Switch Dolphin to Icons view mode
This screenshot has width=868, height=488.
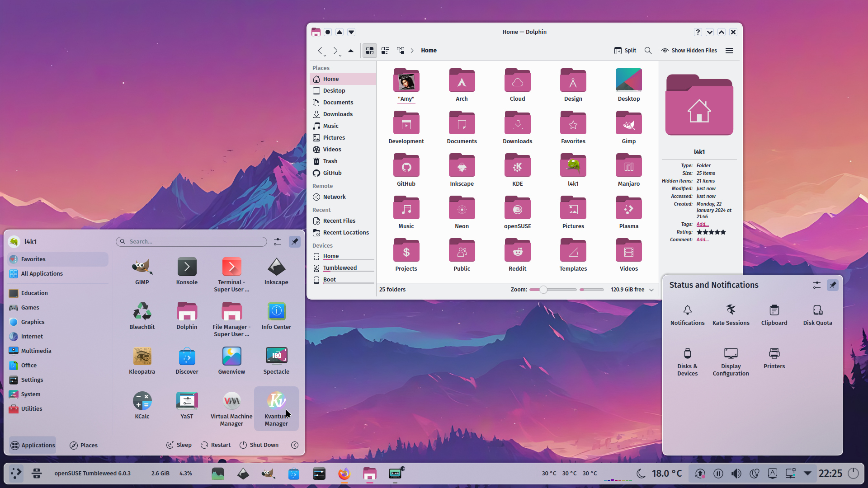370,51
